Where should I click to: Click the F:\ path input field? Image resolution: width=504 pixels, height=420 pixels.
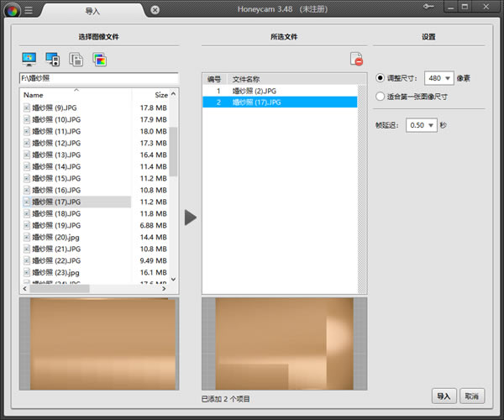98,78
